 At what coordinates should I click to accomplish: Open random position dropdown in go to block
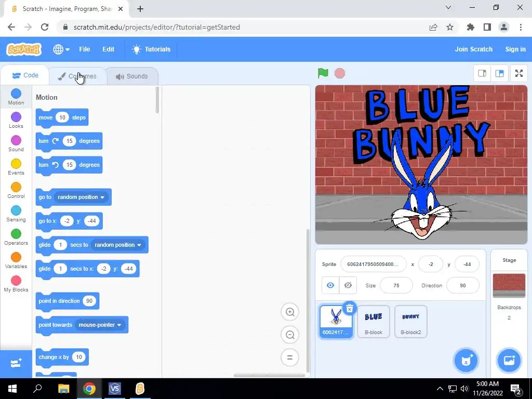point(81,197)
